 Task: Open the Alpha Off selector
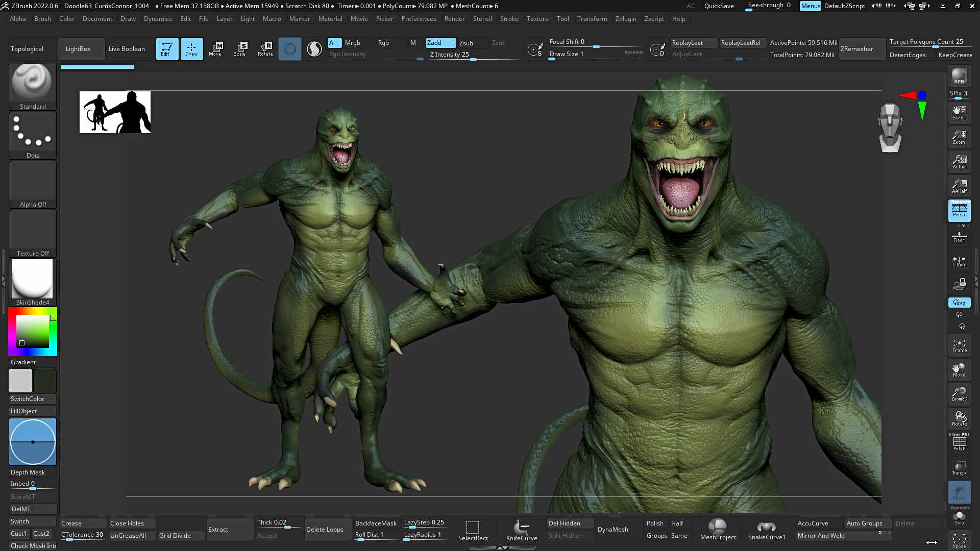tap(33, 185)
